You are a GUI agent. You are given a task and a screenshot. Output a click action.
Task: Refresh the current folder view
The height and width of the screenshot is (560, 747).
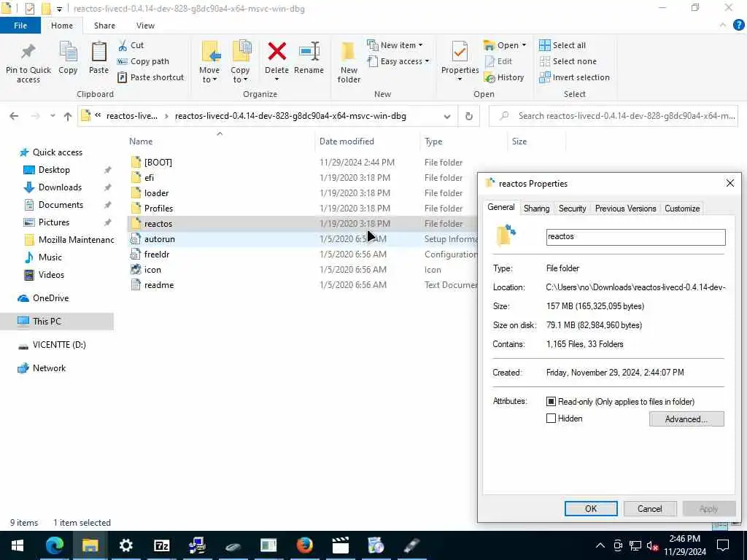[x=469, y=116]
